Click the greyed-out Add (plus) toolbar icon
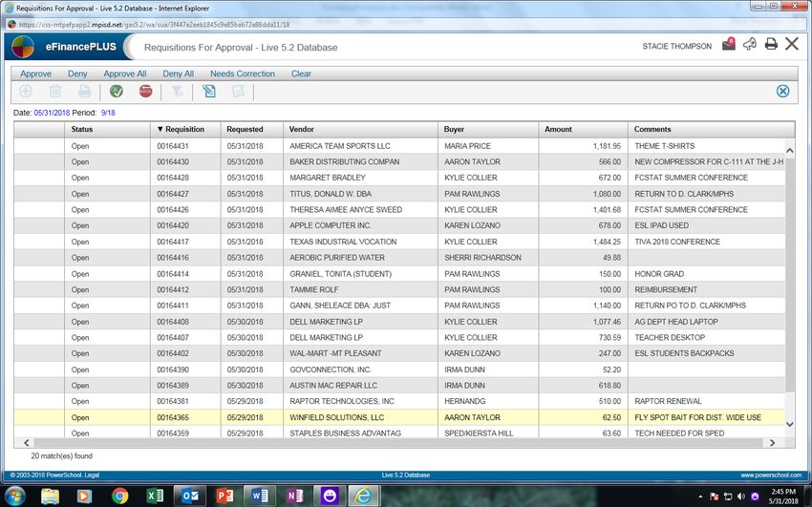Image resolution: width=812 pixels, height=507 pixels. [x=26, y=92]
